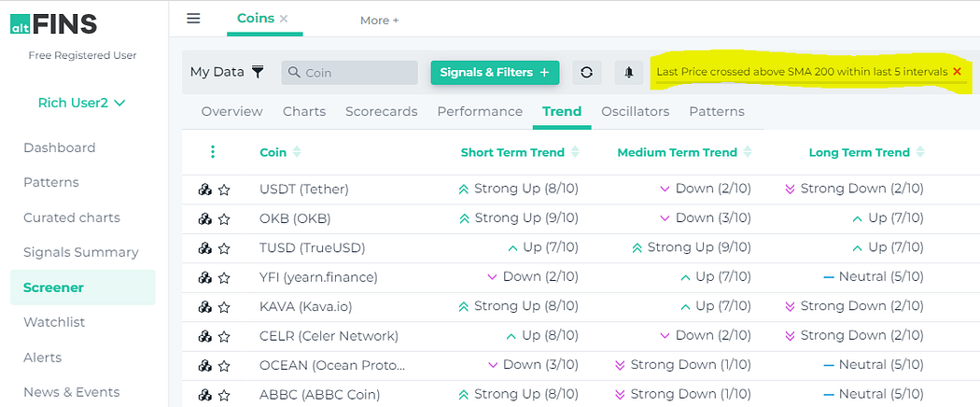Screen dimensions: 980x407
Task: Switch to the Scorecards tab
Action: (x=381, y=111)
